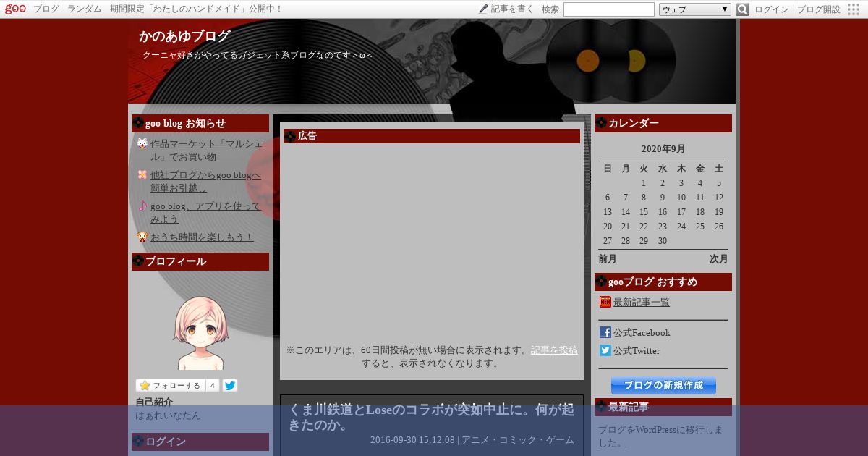Image resolution: width=868 pixels, height=456 pixels.
Task: Open the 期間限定 わたしのハンドメイド promo link
Action: [197, 9]
